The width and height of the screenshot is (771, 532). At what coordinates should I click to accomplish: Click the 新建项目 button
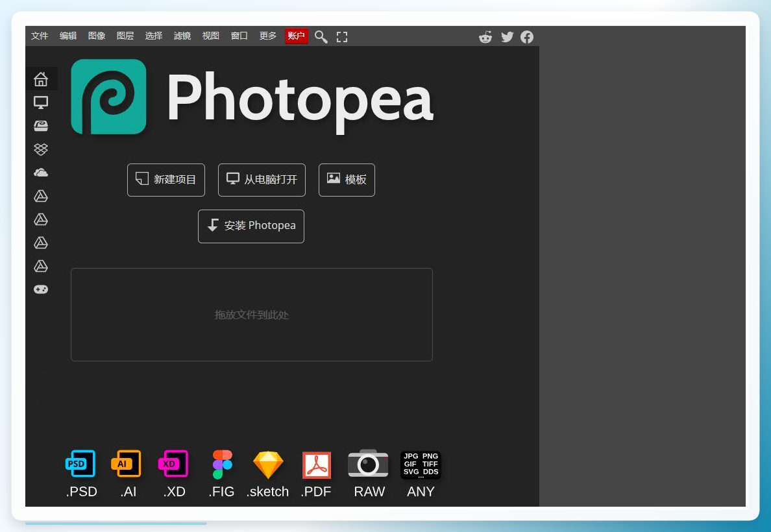(166, 180)
